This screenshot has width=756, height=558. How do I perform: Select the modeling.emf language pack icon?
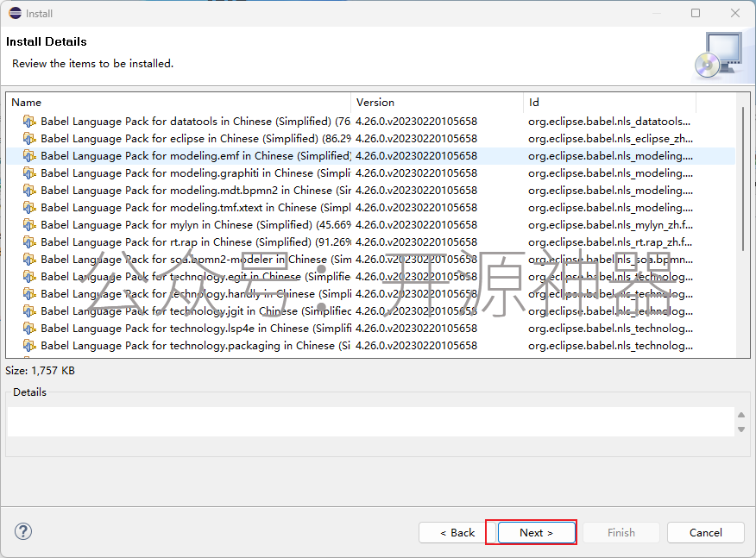click(29, 156)
